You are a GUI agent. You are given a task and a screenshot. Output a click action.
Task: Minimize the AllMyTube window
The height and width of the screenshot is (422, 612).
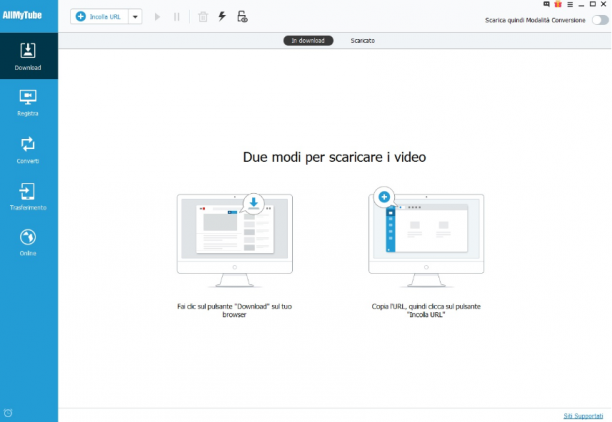pos(581,5)
